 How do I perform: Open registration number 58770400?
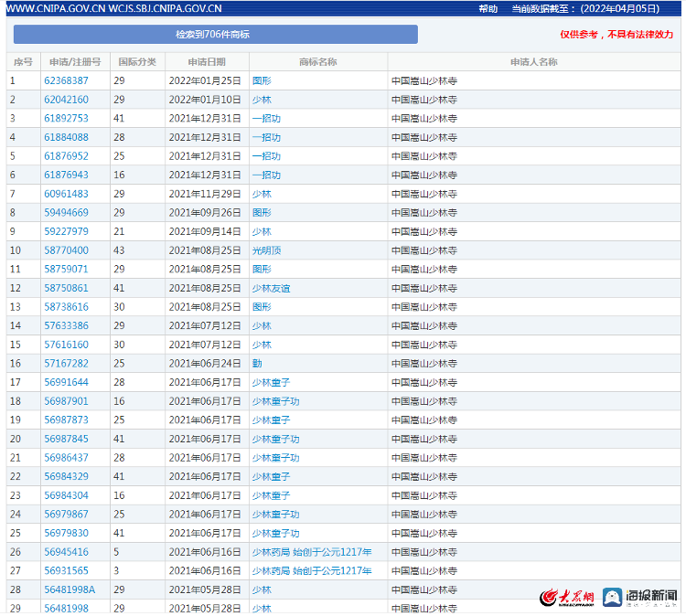pyautogui.click(x=66, y=250)
